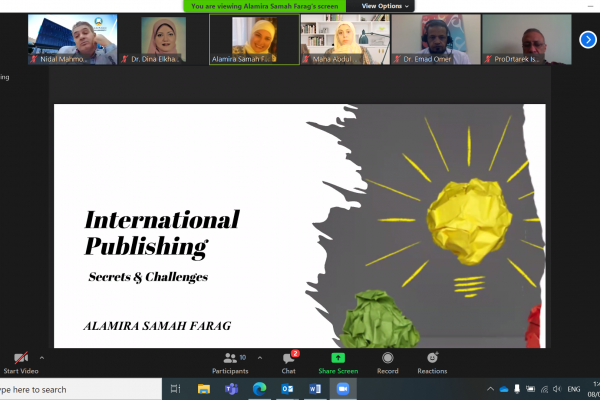Open the Participants panel

[229, 362]
